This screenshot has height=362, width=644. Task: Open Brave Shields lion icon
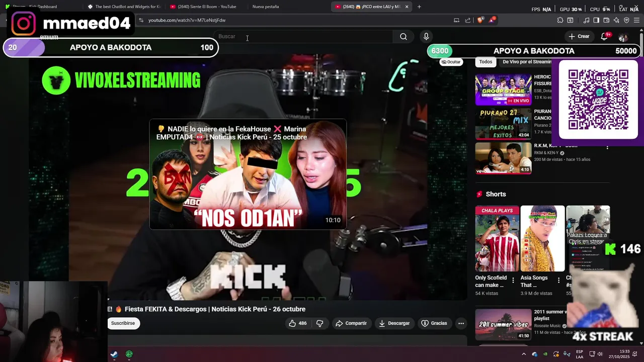point(480,20)
